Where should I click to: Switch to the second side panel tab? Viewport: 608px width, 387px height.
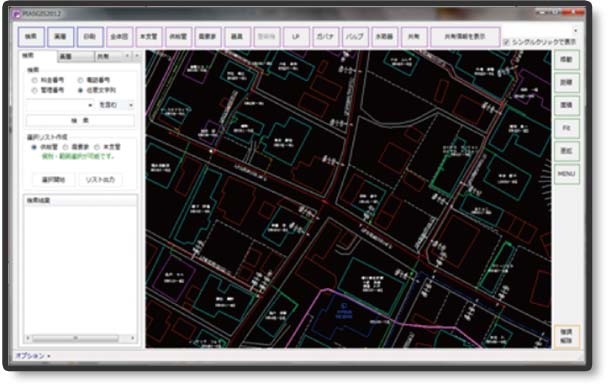click(76, 57)
